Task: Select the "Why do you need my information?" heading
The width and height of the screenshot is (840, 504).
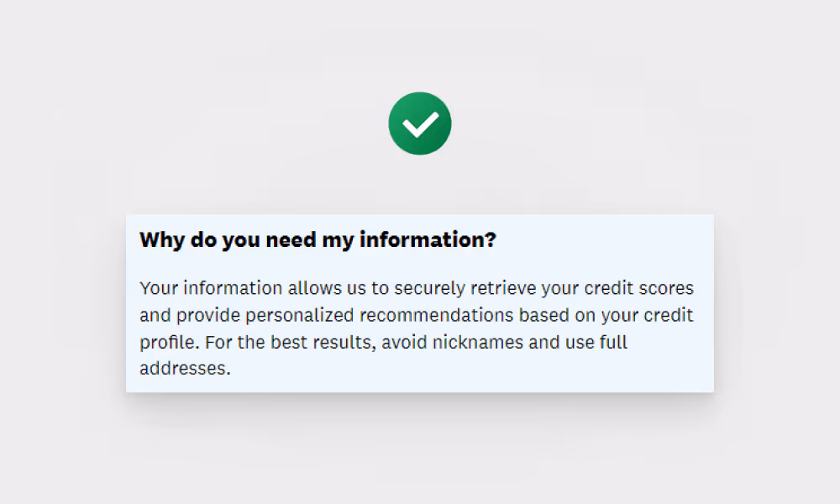Action: 318,239
